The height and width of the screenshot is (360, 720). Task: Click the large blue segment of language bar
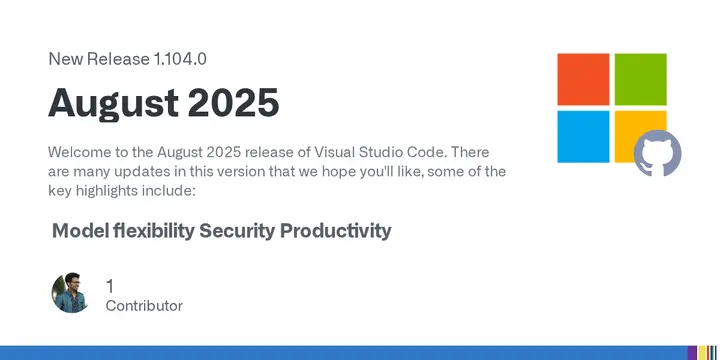pos(343,353)
